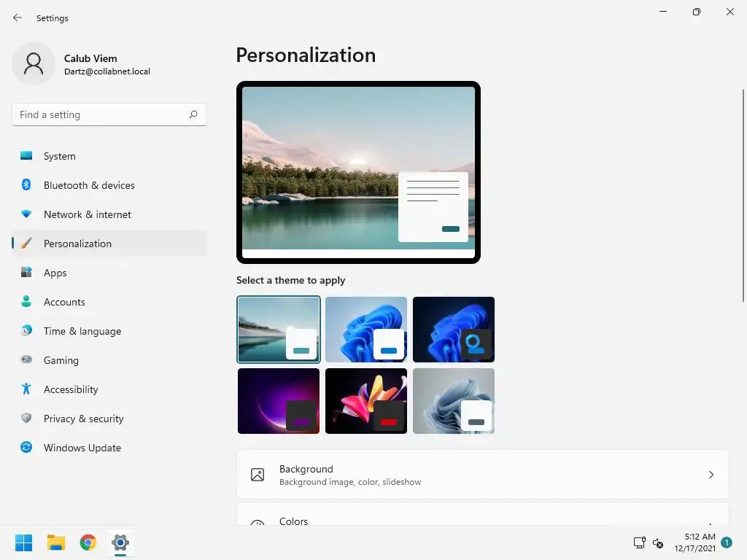Select the purple Glow theme
This screenshot has width=747, height=560.
(x=278, y=401)
